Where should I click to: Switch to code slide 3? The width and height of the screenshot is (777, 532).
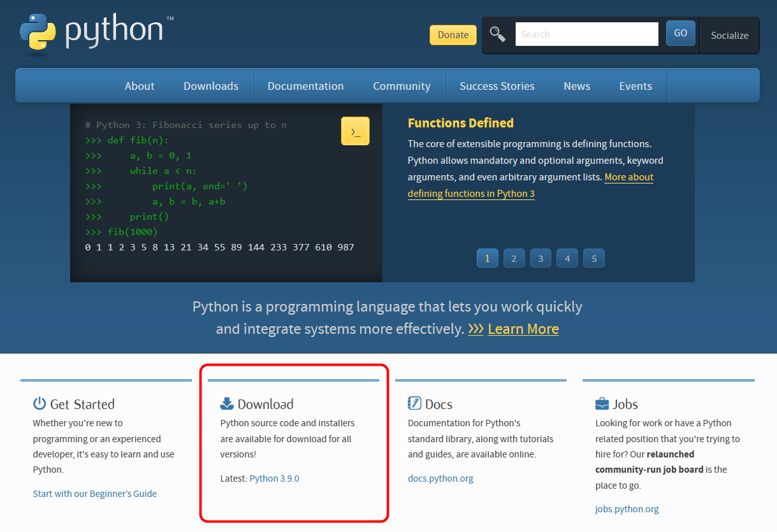[541, 258]
